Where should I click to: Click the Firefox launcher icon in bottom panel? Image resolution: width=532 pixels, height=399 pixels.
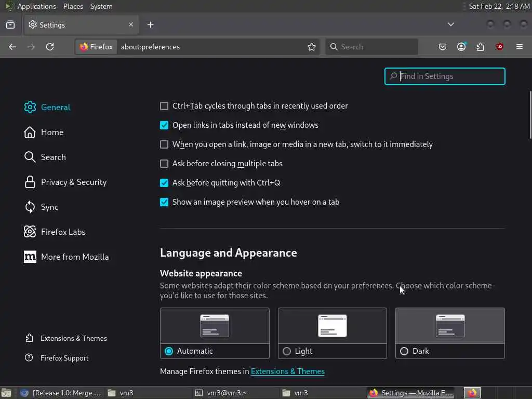point(472,393)
